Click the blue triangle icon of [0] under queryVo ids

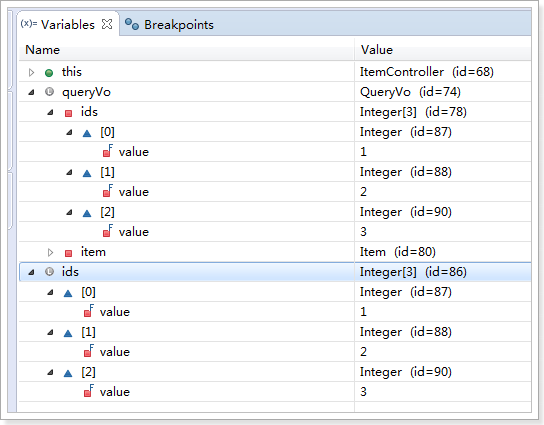click(x=87, y=133)
